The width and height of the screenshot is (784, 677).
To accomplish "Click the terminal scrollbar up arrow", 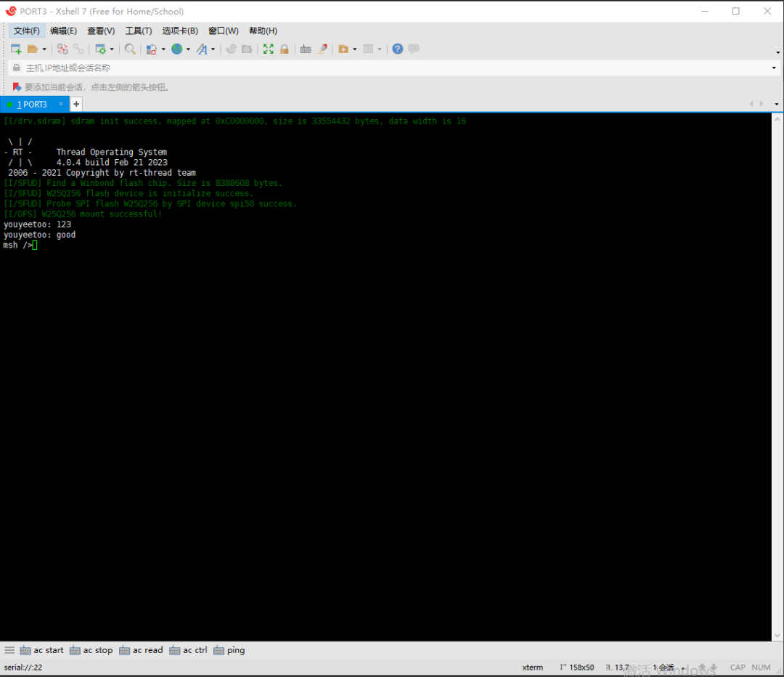I will click(x=777, y=119).
